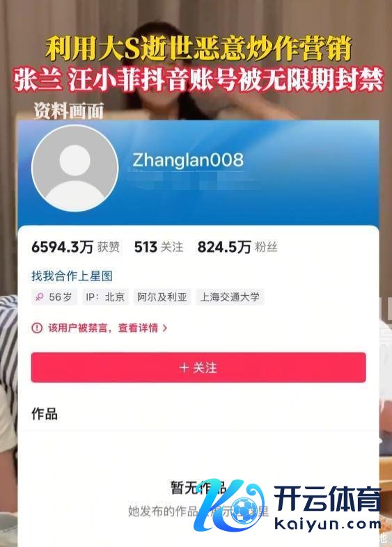Open the gray default profile avatar
Screen dimensions: 392x547
point(75,168)
